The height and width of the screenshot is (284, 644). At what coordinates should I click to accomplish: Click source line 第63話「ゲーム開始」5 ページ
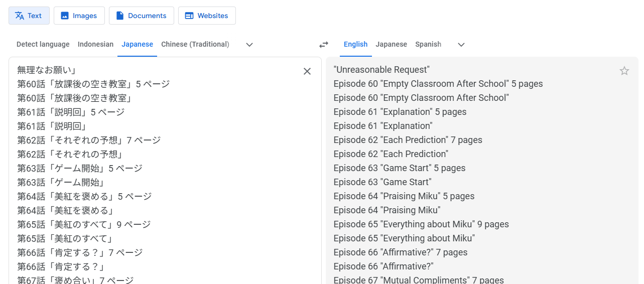(x=80, y=168)
